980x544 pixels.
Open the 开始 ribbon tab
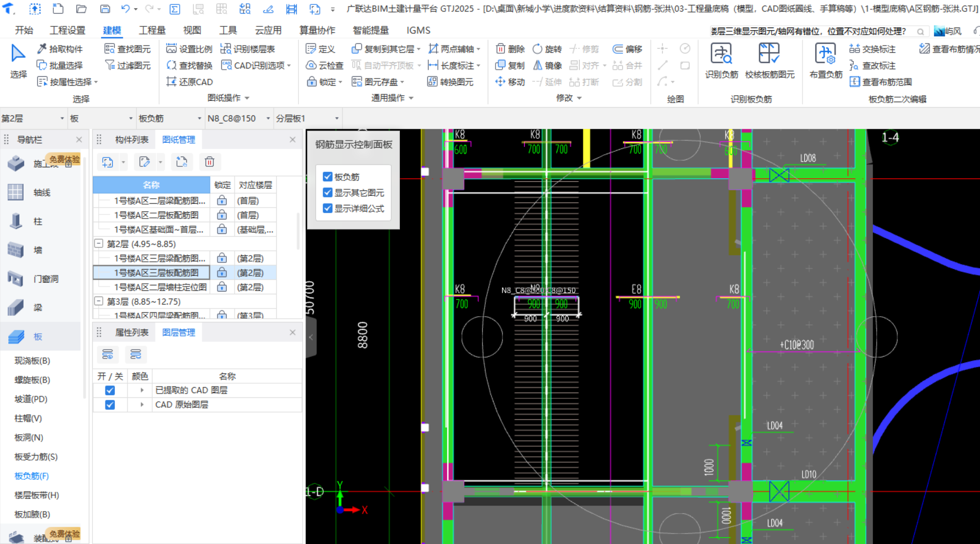click(24, 30)
